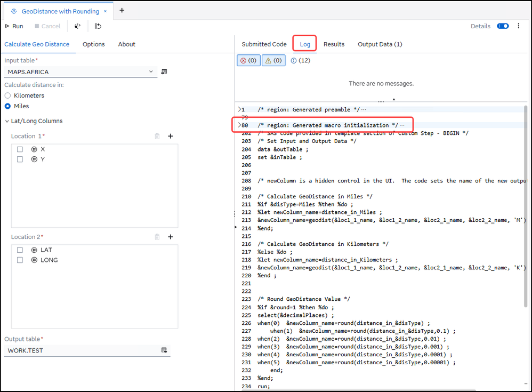The height and width of the screenshot is (392, 532).
Task: Click log line 204 'data &outTable ;'
Action: (x=283, y=149)
